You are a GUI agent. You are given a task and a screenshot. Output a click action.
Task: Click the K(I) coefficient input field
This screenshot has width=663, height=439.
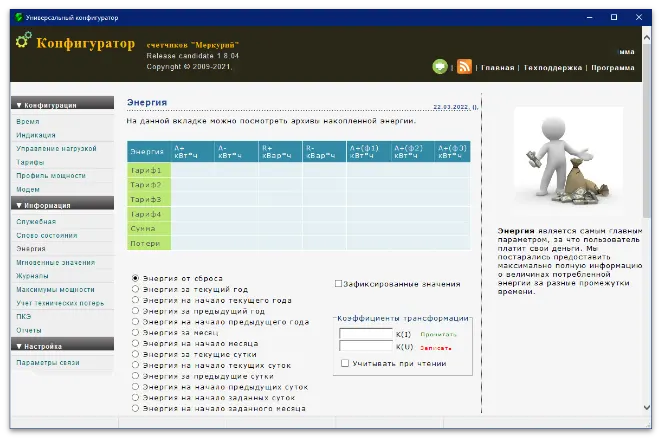click(x=365, y=333)
